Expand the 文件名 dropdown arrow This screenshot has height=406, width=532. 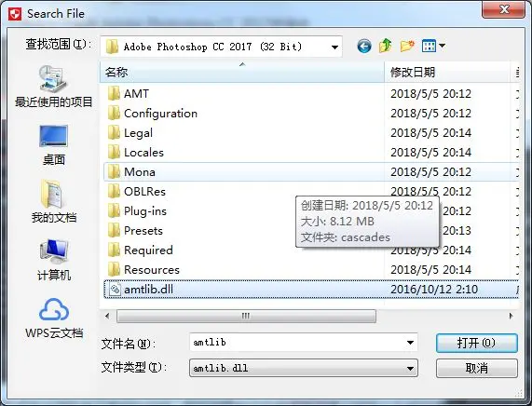click(410, 343)
